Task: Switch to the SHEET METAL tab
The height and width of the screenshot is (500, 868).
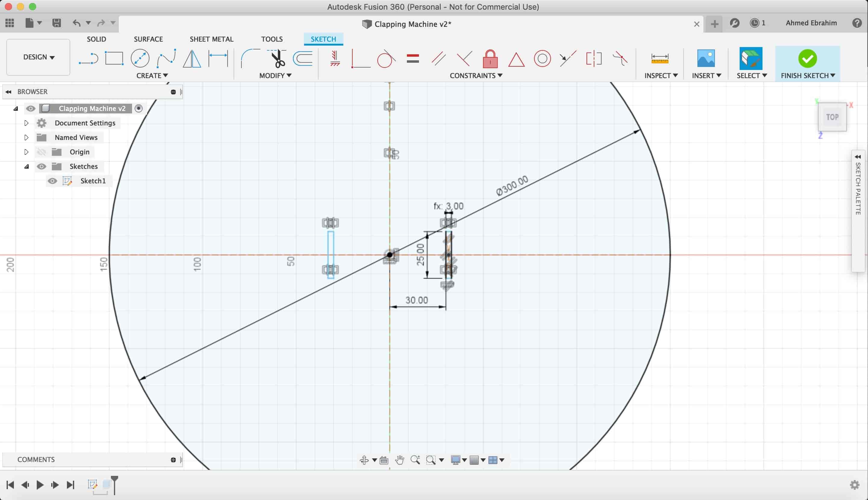Action: 211,39
